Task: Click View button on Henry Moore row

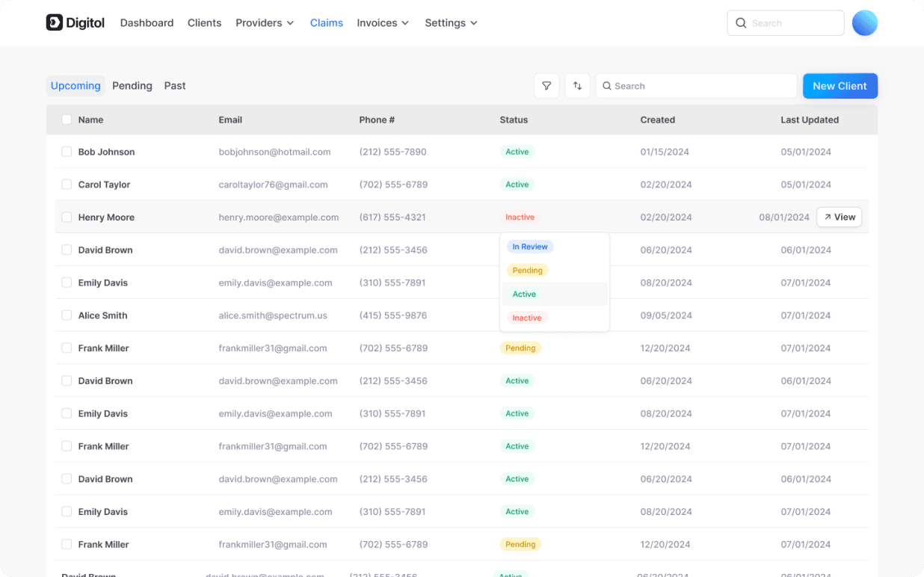Action: pyautogui.click(x=839, y=217)
